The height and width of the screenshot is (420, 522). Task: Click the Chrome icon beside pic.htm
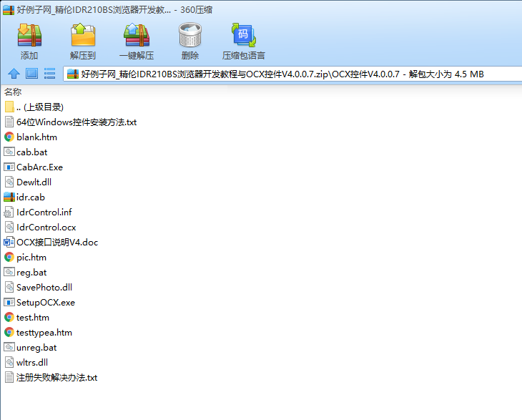click(x=9, y=257)
